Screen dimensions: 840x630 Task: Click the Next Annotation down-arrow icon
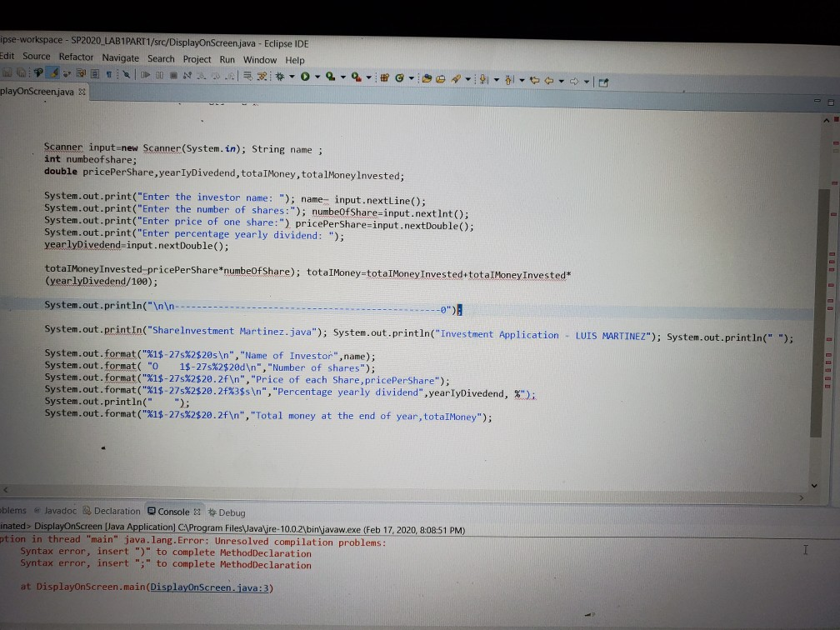tap(483, 79)
